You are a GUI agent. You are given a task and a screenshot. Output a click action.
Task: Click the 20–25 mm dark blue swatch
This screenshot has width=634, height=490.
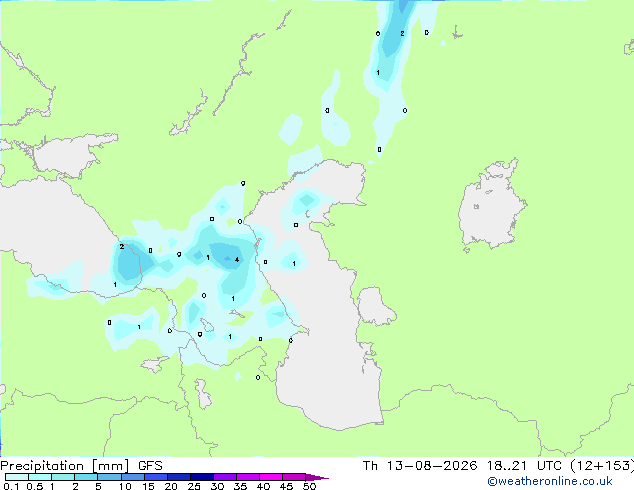pos(179,477)
